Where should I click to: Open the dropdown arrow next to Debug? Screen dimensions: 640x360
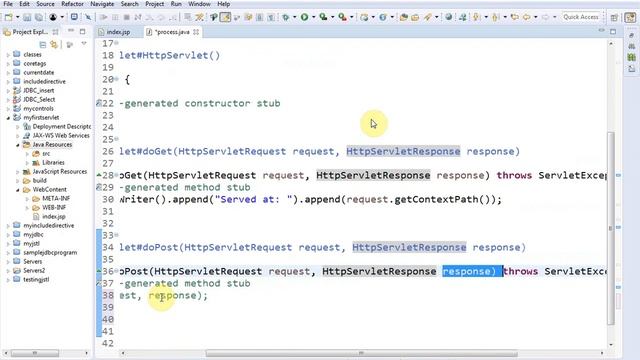(x=294, y=17)
